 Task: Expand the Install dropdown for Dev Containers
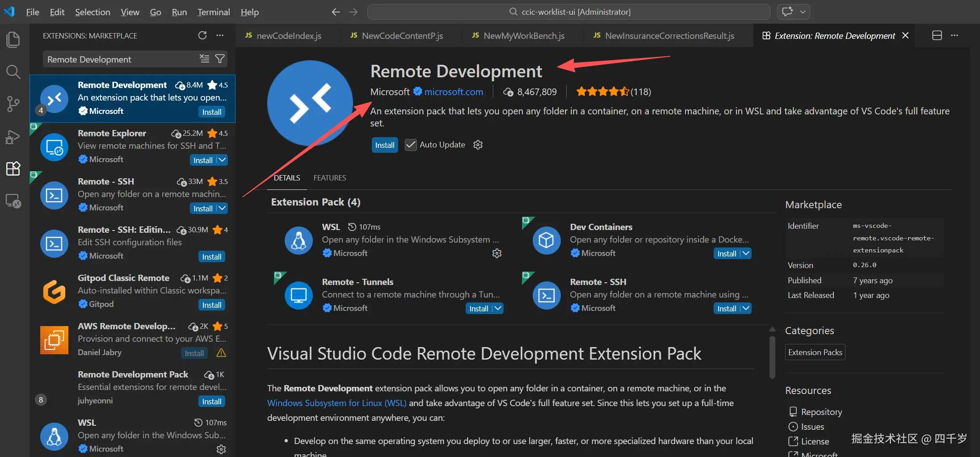tap(745, 253)
